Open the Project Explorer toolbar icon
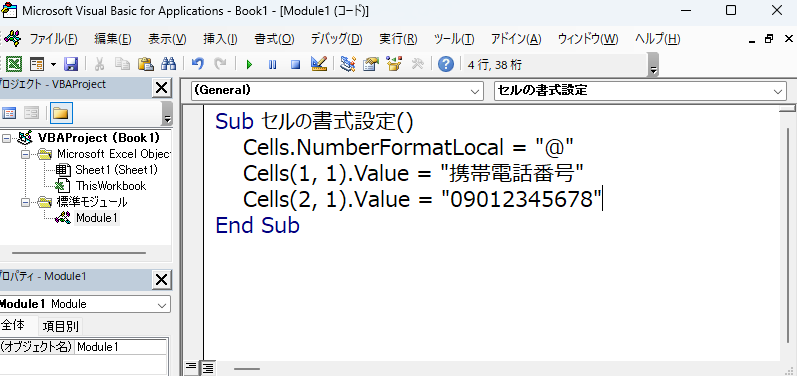The height and width of the screenshot is (376, 797). pos(348,64)
